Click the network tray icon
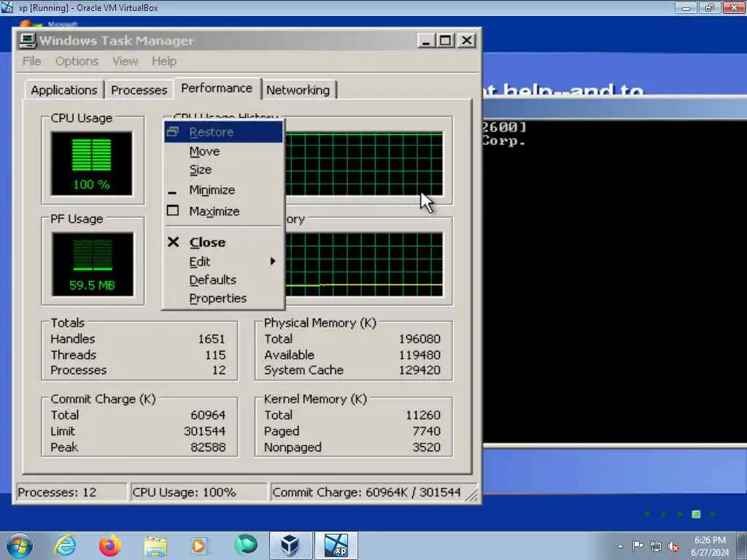 pos(656,546)
